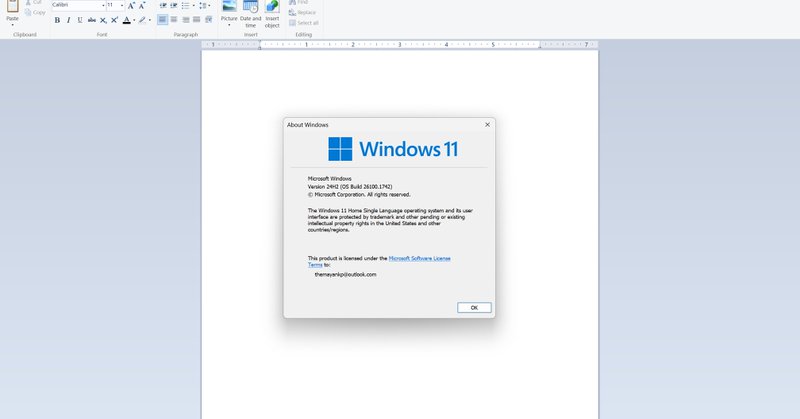
Task: Click the 'Microsoft Corporation. All rights reserved' line
Action: (x=359, y=194)
